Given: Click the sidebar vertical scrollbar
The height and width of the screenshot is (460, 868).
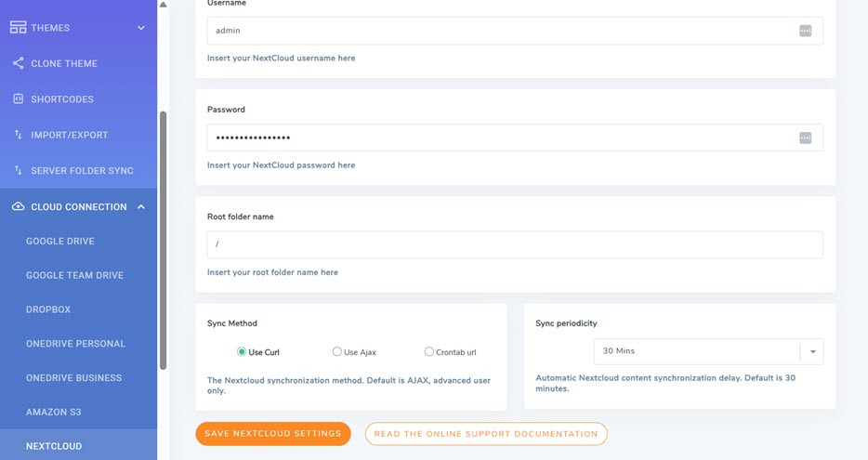Looking at the screenshot, I should pos(164,242).
